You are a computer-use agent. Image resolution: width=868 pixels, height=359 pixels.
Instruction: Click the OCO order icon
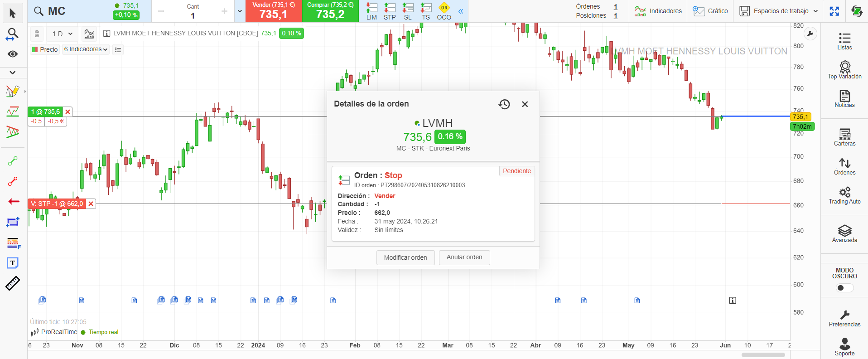pyautogui.click(x=444, y=11)
